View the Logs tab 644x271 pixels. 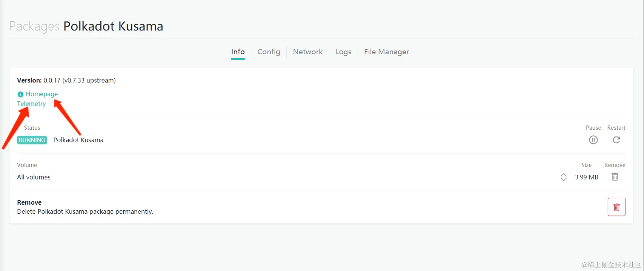coord(343,52)
